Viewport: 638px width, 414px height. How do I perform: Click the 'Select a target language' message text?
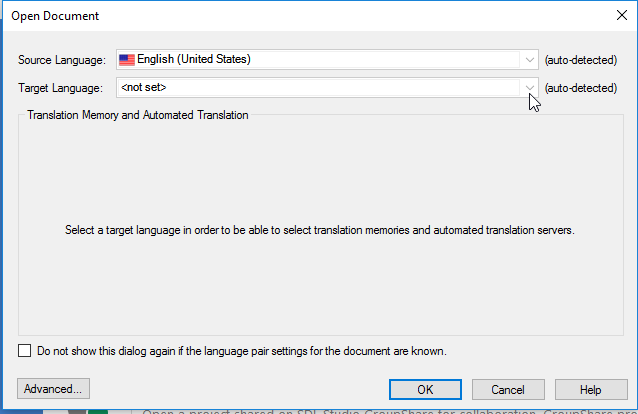(x=320, y=230)
